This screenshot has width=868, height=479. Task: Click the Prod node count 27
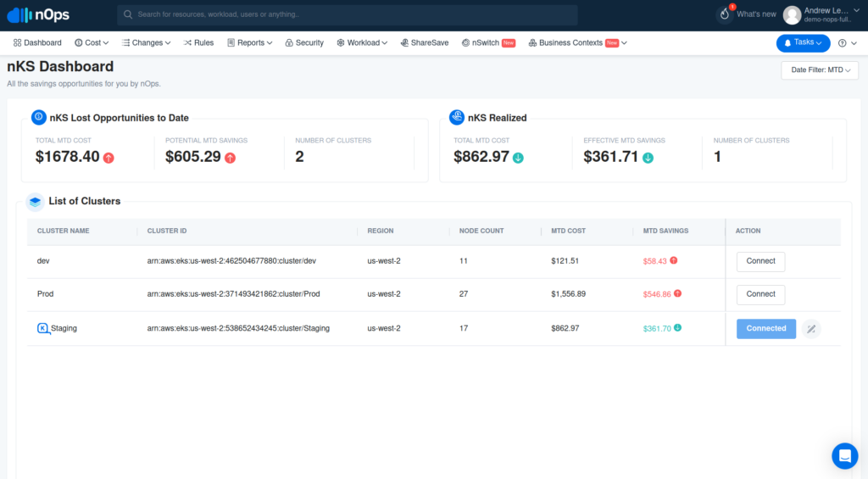pyautogui.click(x=464, y=294)
